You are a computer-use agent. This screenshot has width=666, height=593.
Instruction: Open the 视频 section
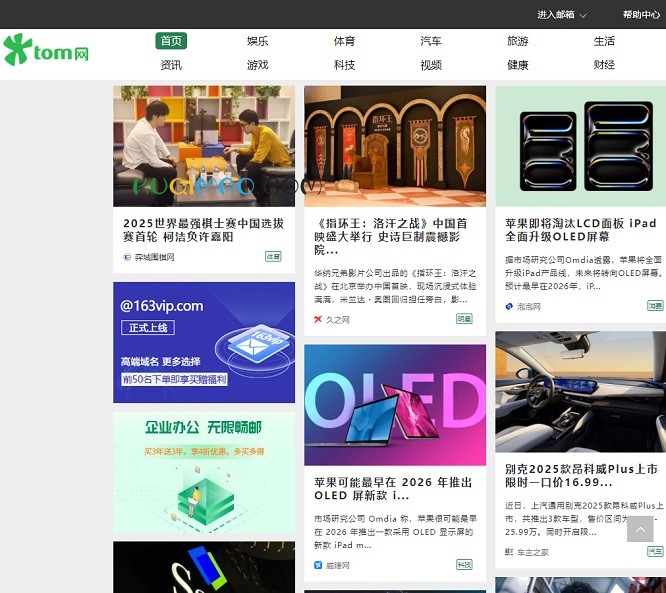(431, 65)
